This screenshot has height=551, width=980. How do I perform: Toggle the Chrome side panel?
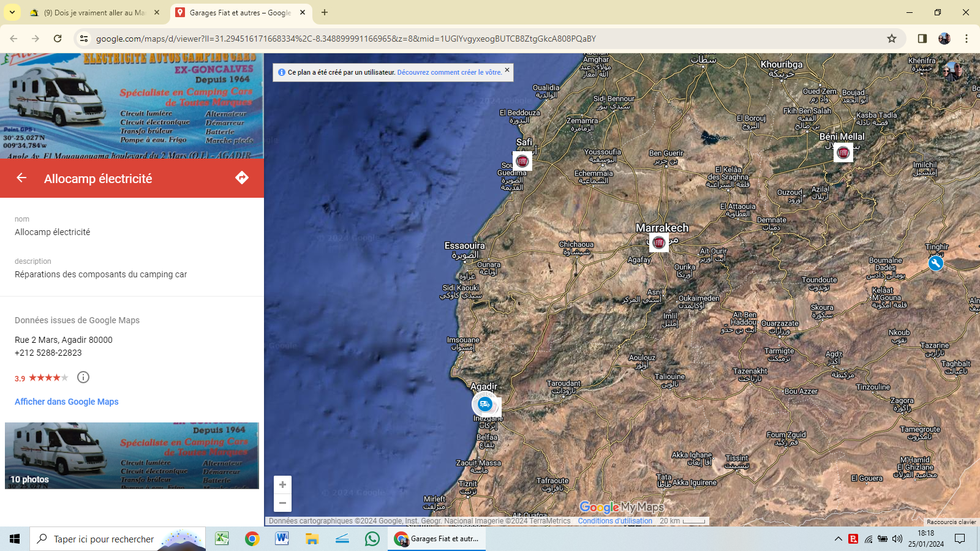coord(922,39)
